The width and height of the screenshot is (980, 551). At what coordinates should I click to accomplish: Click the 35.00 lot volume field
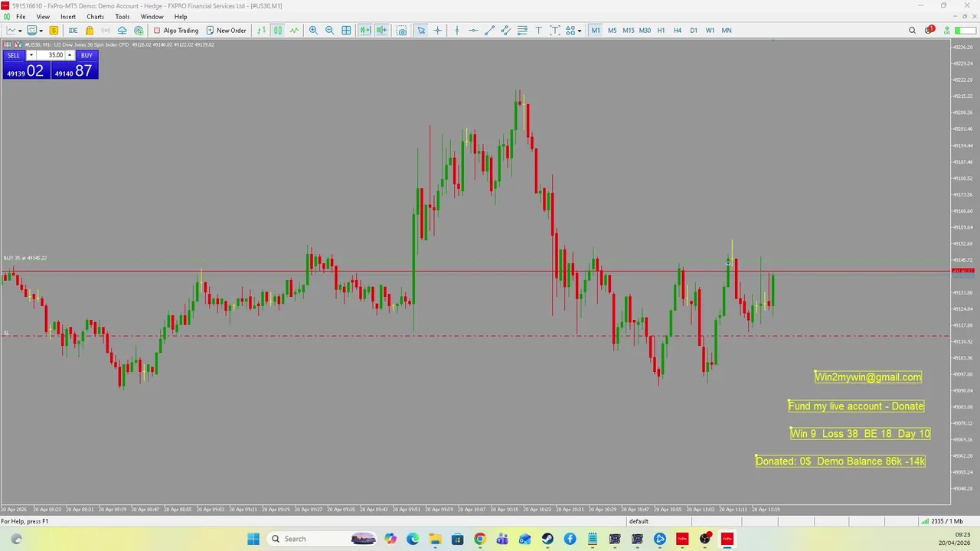point(51,55)
